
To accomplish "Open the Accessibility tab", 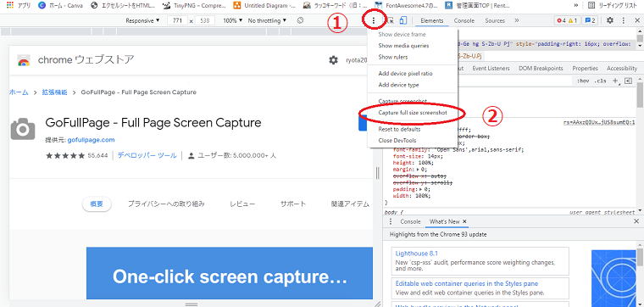I will click(622, 68).
